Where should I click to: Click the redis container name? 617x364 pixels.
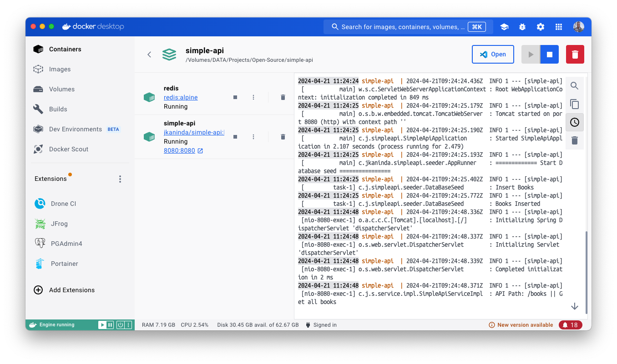point(171,88)
